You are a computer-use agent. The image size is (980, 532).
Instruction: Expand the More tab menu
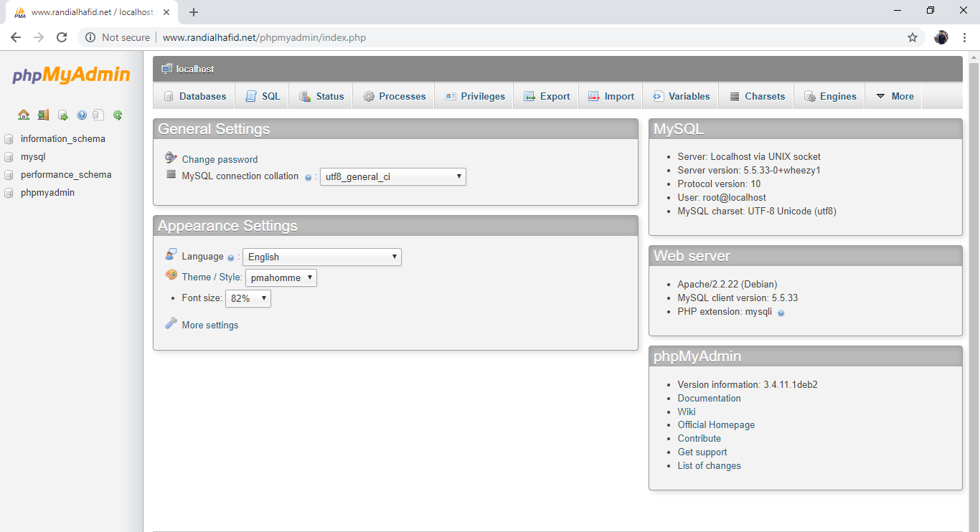pyautogui.click(x=894, y=96)
